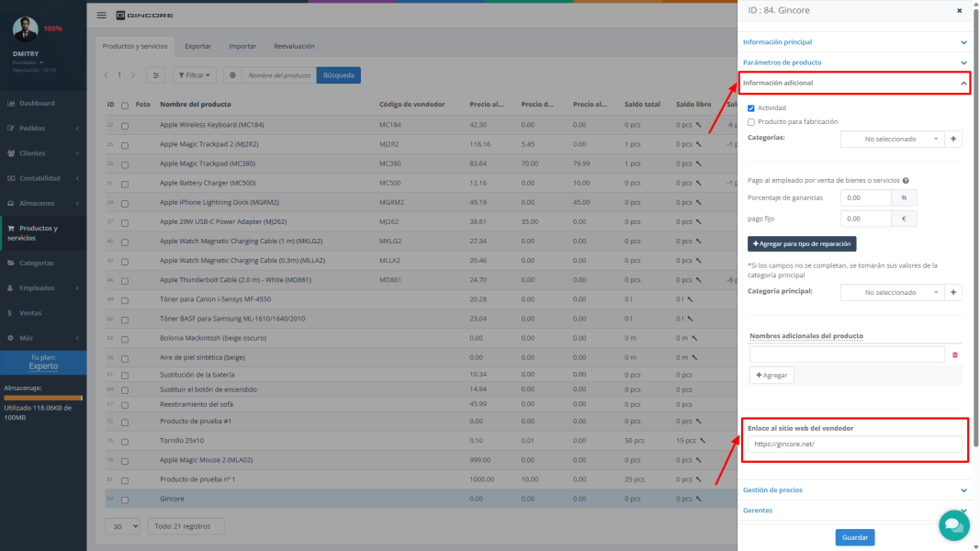Collapse the Información adicional section
980x551 pixels.
click(x=854, y=83)
